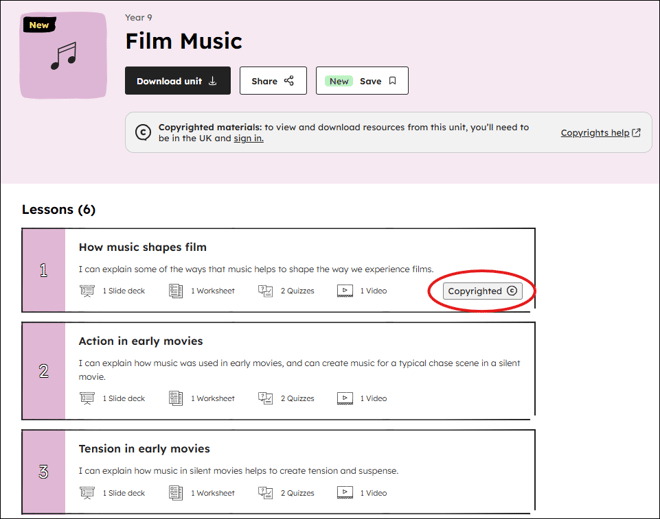Click the Download unit button

(178, 80)
